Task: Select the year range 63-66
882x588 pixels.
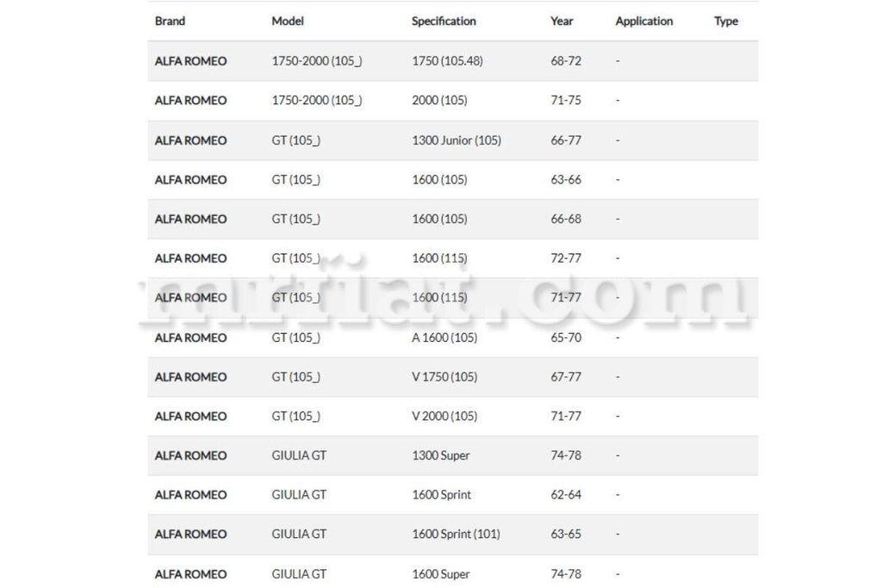Action: (x=566, y=179)
